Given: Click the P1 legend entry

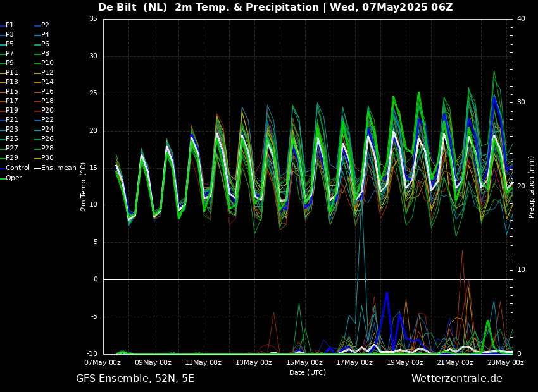Looking at the screenshot, I should [9, 25].
